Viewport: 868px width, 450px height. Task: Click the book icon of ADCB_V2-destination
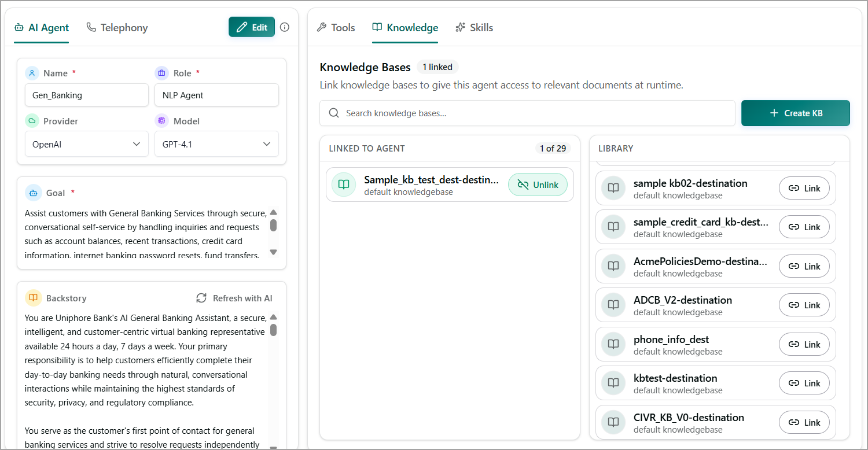tap(613, 305)
